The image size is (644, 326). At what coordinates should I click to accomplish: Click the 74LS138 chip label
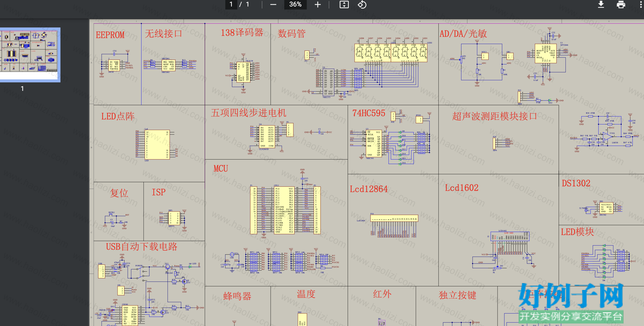[x=249, y=61]
